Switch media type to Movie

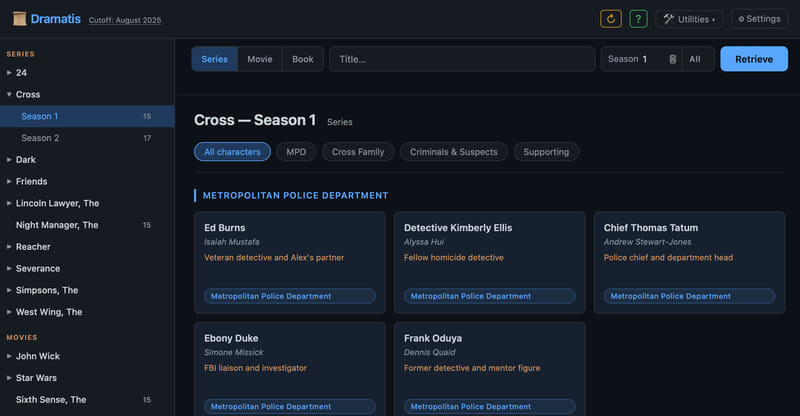tap(259, 59)
